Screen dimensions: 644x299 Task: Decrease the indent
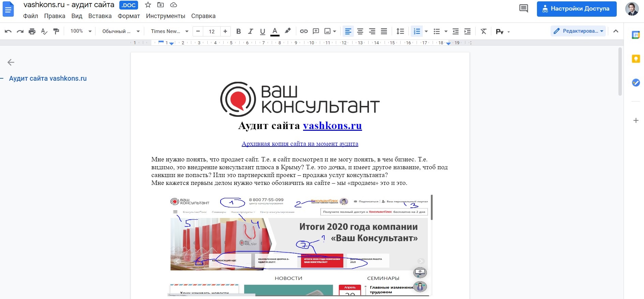tap(455, 31)
